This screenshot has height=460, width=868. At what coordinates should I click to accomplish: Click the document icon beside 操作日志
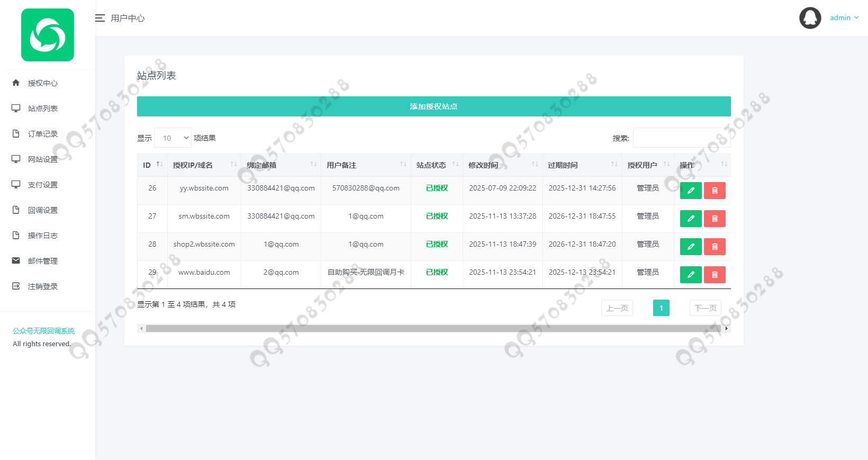point(16,235)
